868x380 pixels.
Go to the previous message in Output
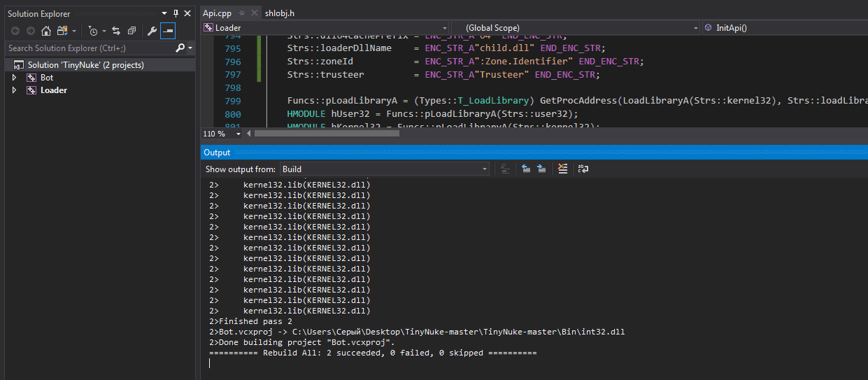point(525,169)
